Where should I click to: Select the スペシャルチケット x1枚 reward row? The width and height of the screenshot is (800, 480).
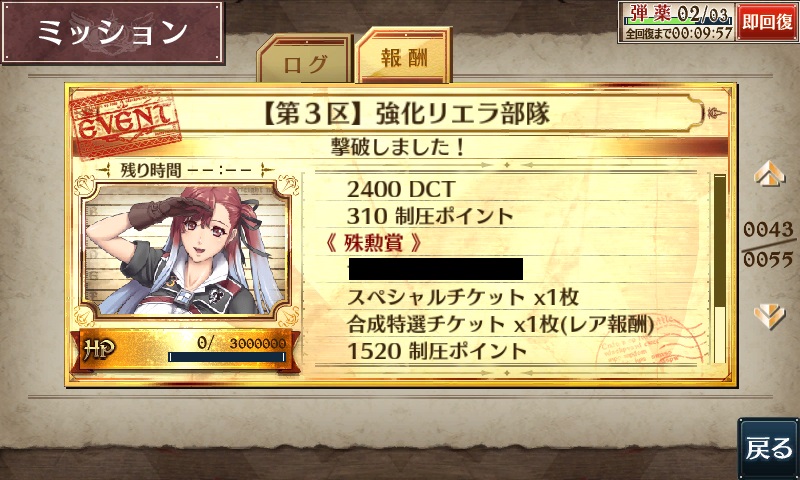463,297
